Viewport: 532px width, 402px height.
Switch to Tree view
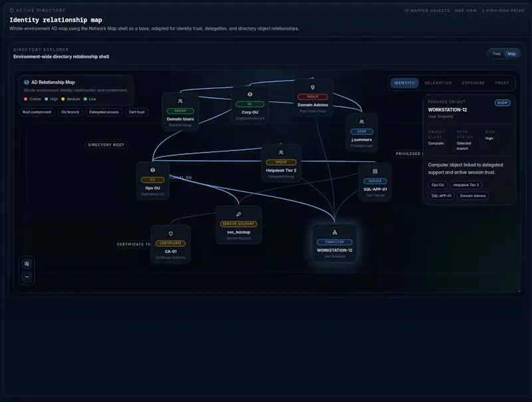pos(496,54)
